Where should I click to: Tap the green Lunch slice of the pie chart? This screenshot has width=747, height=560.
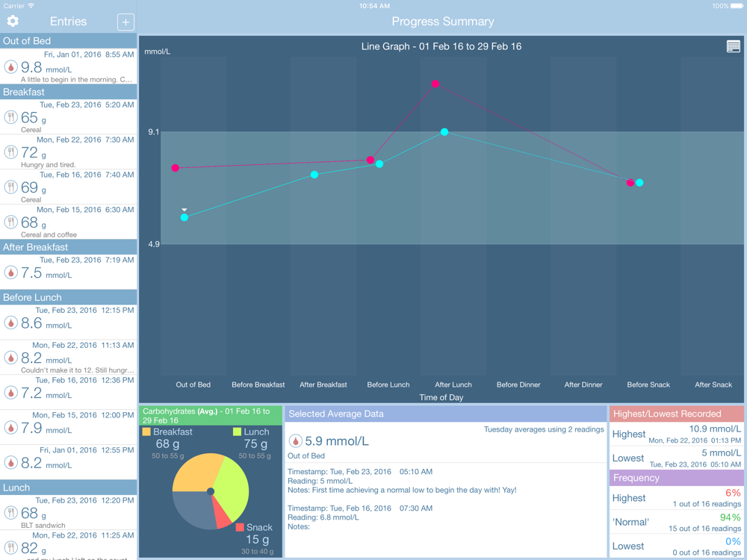[232, 488]
